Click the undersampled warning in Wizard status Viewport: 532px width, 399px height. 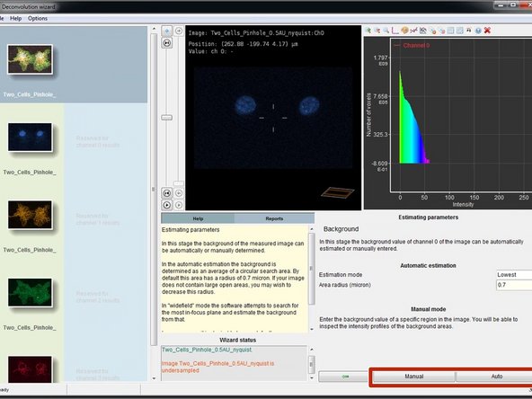(217, 367)
